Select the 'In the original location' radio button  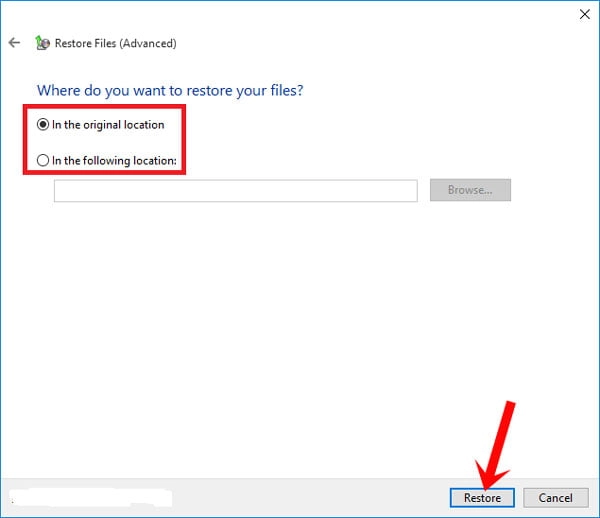[x=43, y=125]
